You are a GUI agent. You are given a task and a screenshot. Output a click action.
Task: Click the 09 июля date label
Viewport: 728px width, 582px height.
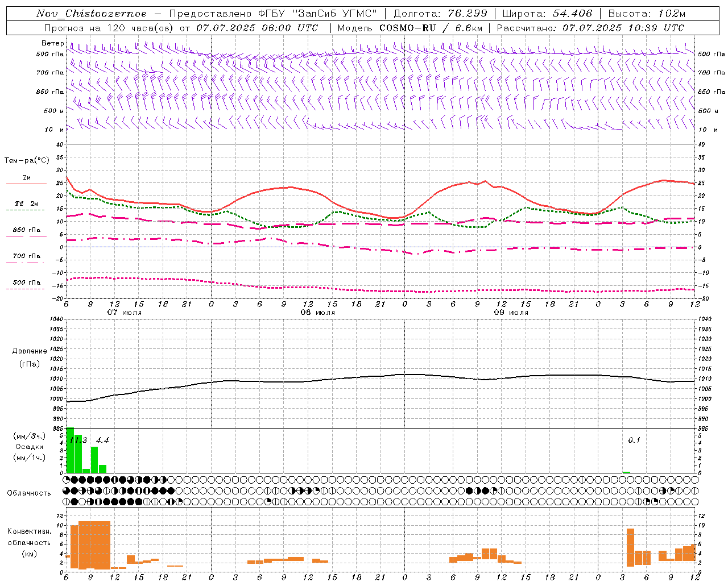click(511, 313)
